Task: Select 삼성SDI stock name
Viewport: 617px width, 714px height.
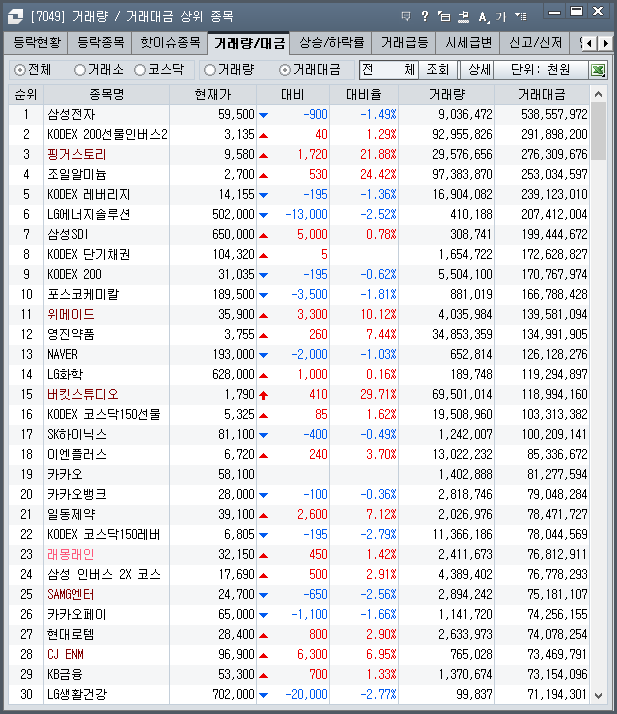Action: (67, 235)
